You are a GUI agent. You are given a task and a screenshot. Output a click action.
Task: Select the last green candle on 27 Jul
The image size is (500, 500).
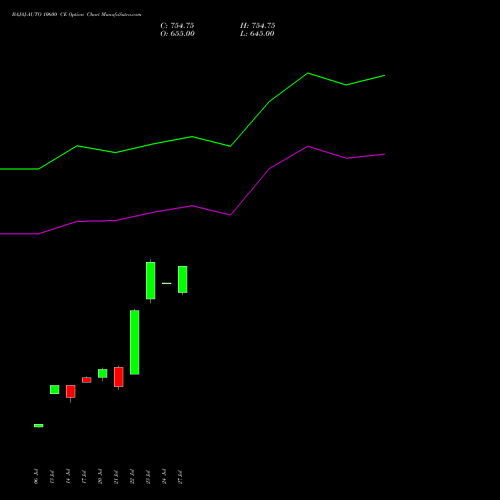click(183, 280)
